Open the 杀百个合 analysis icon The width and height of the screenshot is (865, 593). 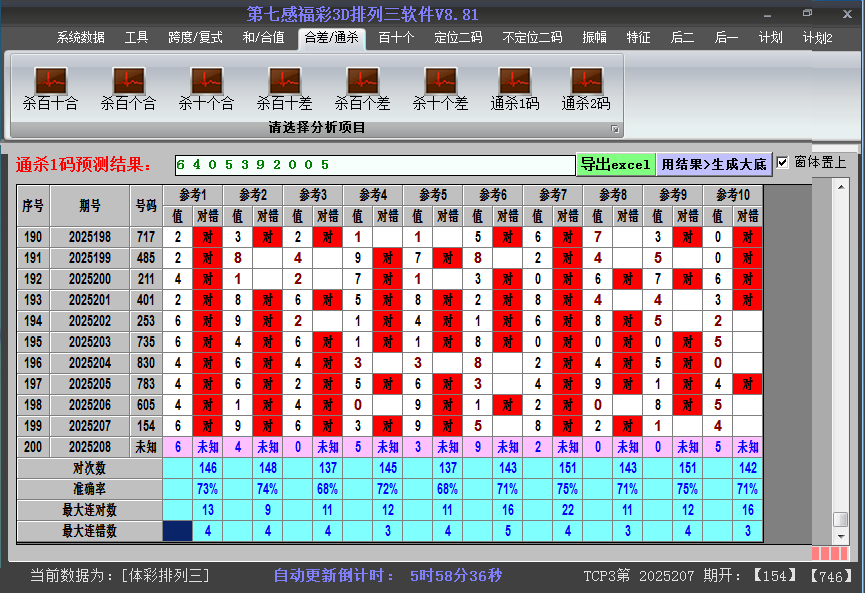point(129,88)
